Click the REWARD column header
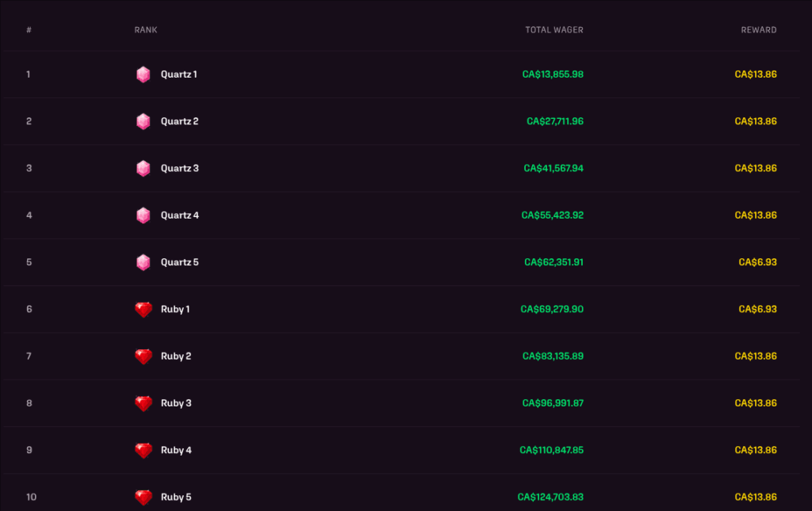 point(759,29)
